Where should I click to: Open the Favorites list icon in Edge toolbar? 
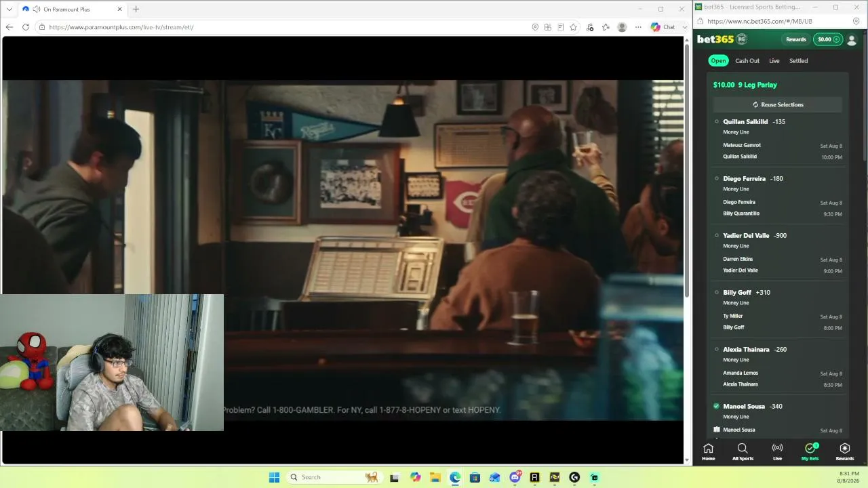(x=606, y=27)
